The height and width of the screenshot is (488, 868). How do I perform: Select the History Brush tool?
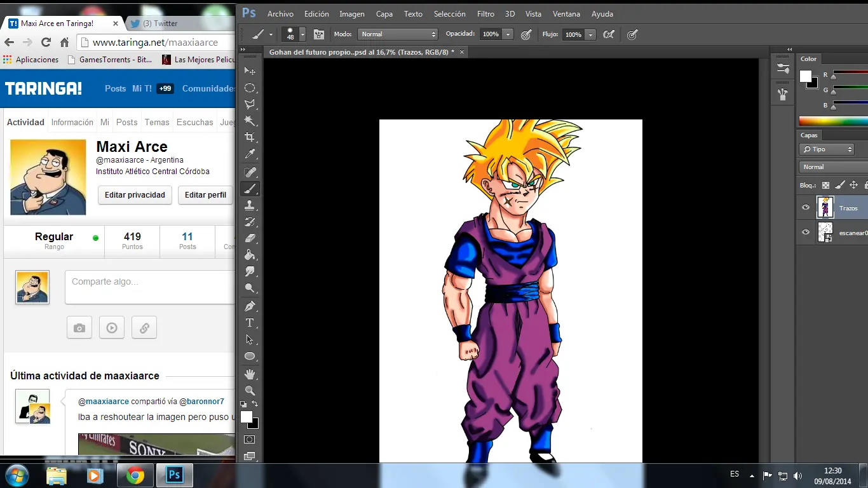coord(250,222)
